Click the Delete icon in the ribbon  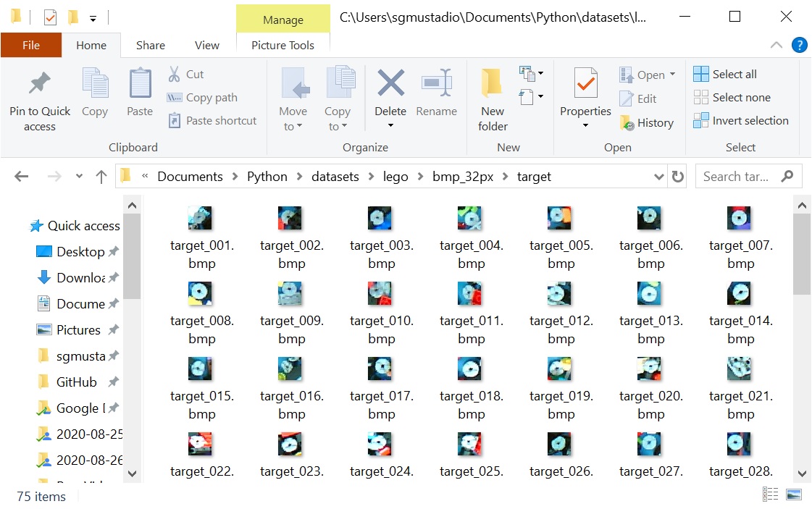click(390, 84)
